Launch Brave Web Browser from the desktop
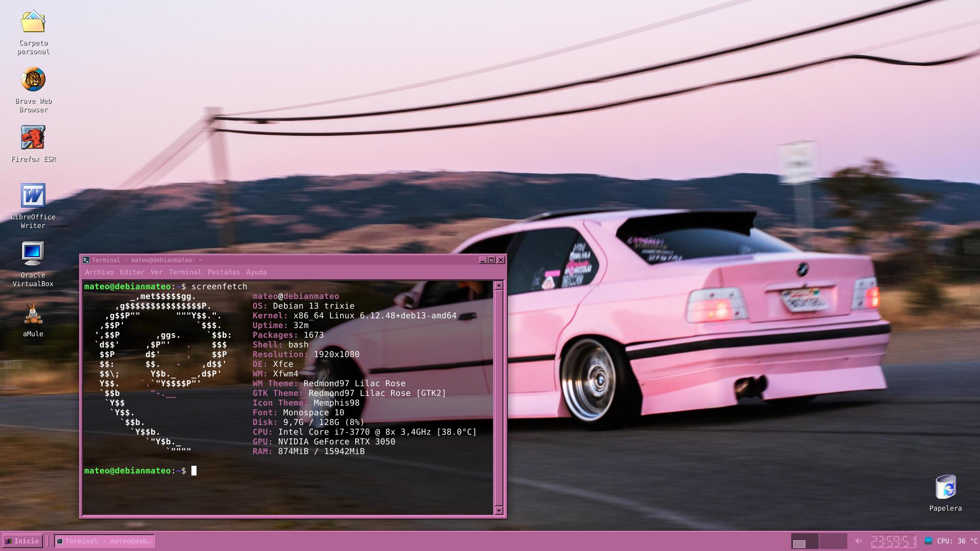Screen dimensions: 980x551 pos(33,80)
